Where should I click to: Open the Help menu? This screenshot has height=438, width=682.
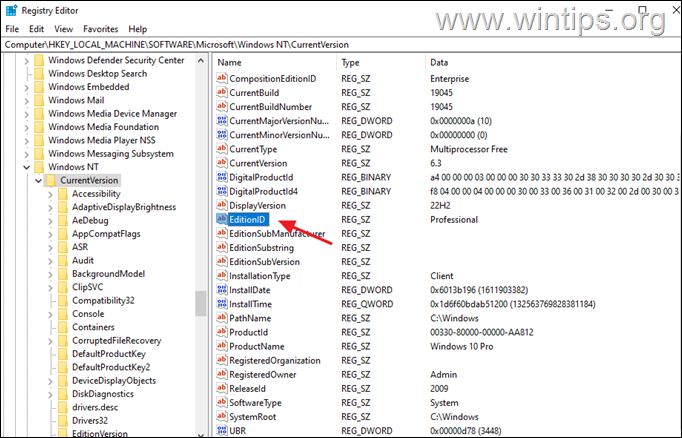coord(137,29)
